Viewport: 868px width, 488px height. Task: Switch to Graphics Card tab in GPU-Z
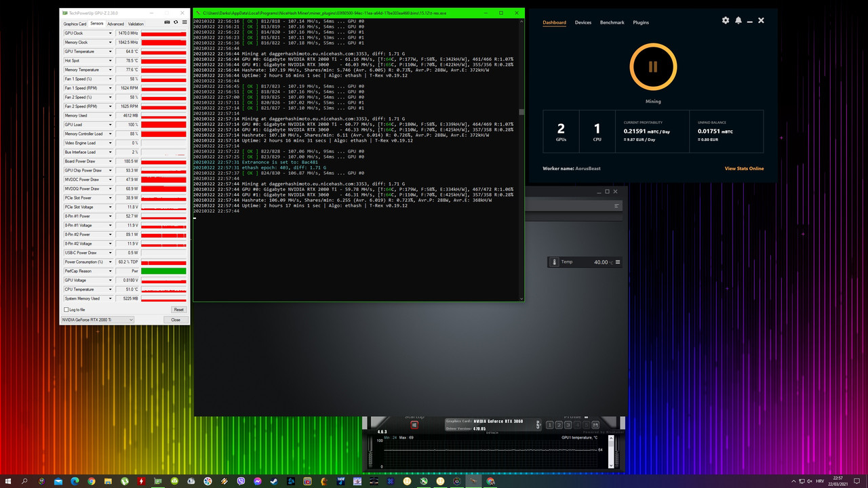75,24
